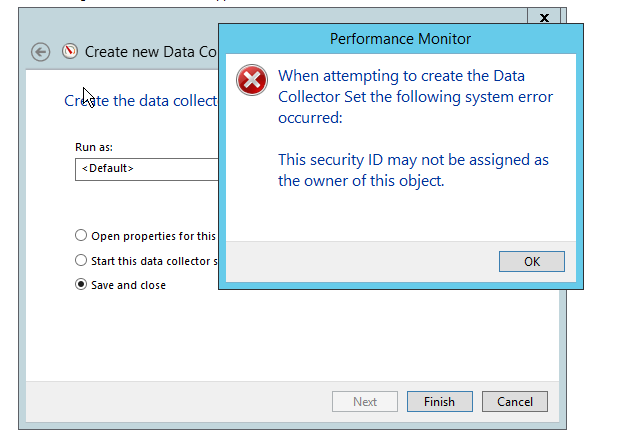Click the When attempting to create message text
Viewport: 624px width, 446px height.
point(415,97)
